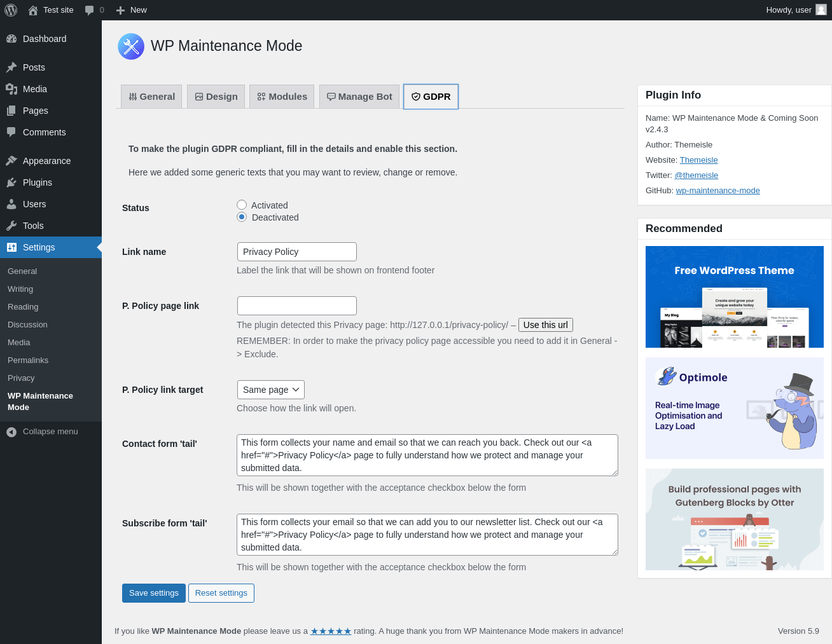Click the Settings sliders icon
The image size is (832, 644).
[11, 247]
